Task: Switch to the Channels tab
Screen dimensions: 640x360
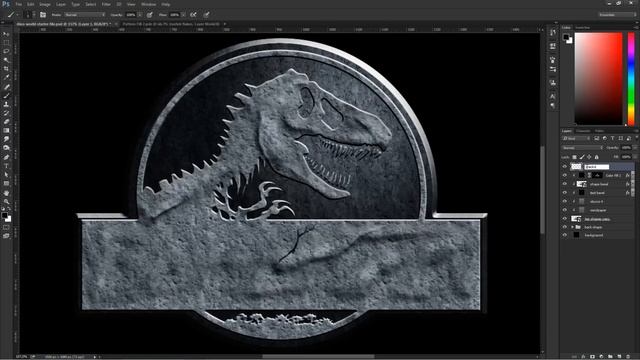Action: [583, 131]
